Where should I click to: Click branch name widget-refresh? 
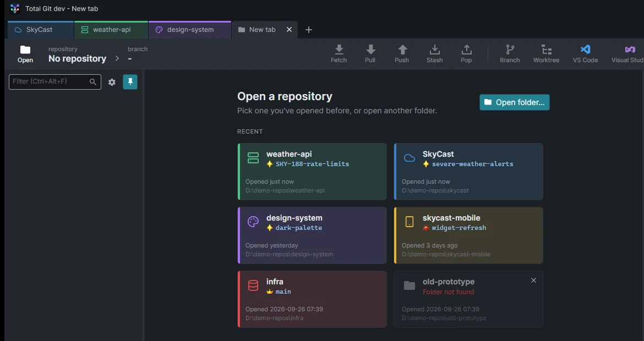tap(459, 227)
